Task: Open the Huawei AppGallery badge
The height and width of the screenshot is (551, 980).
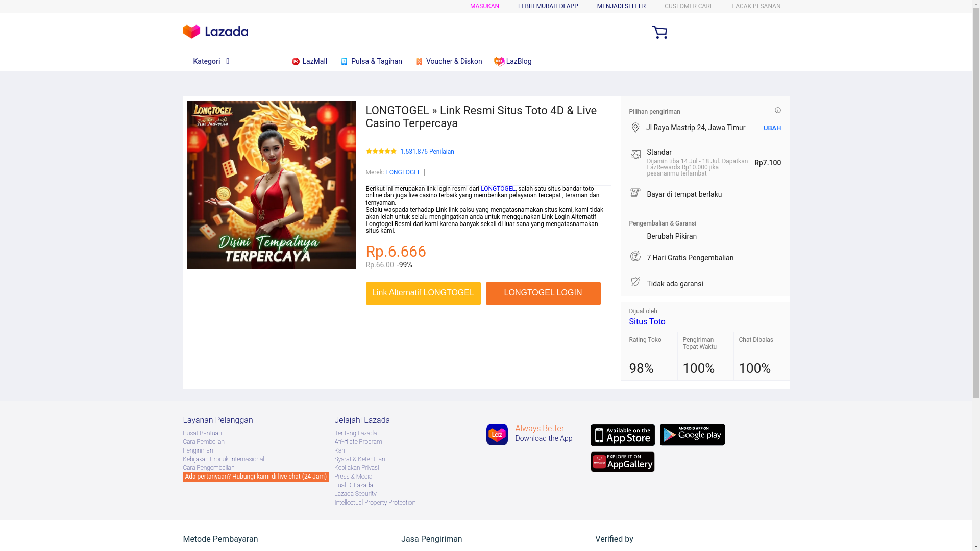Action: [x=622, y=462]
